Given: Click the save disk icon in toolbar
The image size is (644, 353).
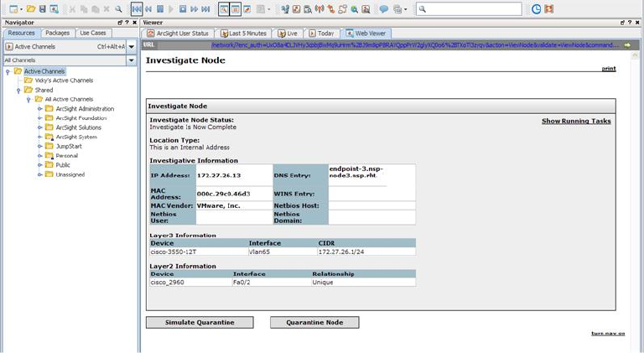Looking at the screenshot, I should point(43,9).
